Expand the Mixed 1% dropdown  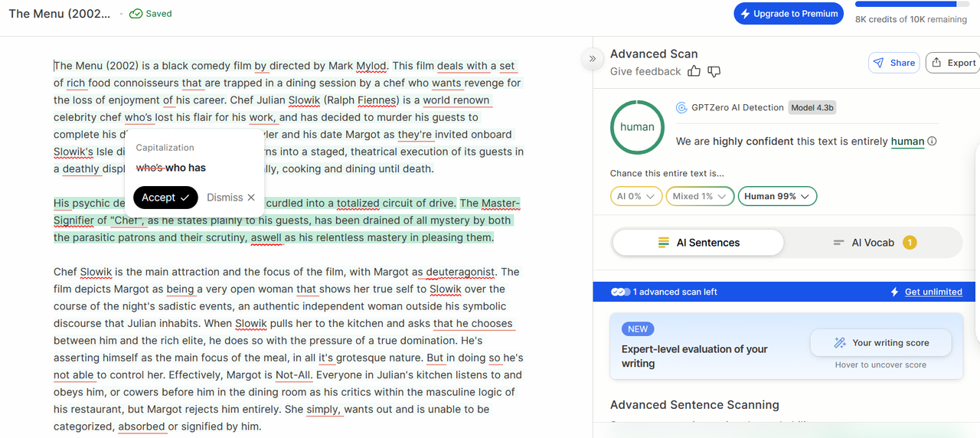click(700, 196)
